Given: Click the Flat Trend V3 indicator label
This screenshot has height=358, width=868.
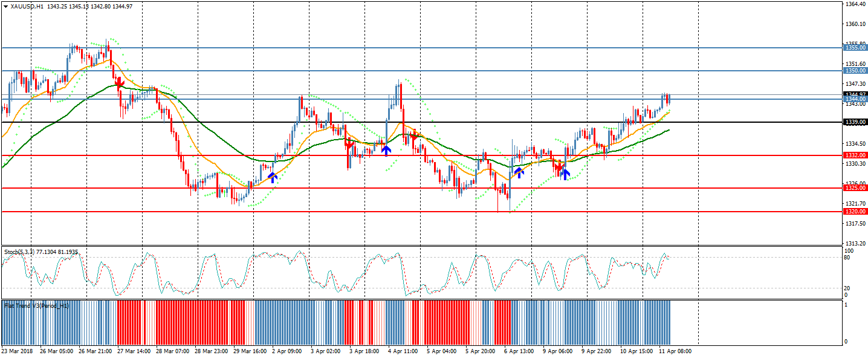Looking at the screenshot, I should coord(36,306).
